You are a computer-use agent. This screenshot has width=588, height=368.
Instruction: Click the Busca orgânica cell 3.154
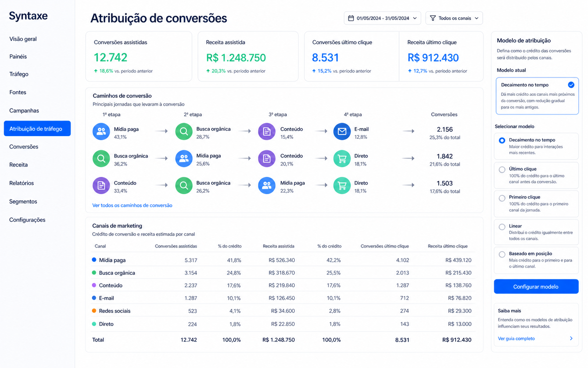191,273
